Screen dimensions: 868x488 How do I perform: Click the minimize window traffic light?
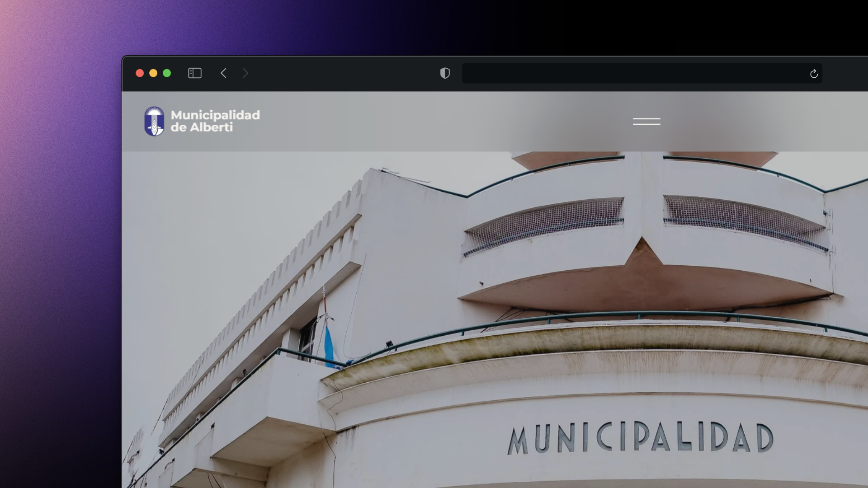tap(153, 73)
